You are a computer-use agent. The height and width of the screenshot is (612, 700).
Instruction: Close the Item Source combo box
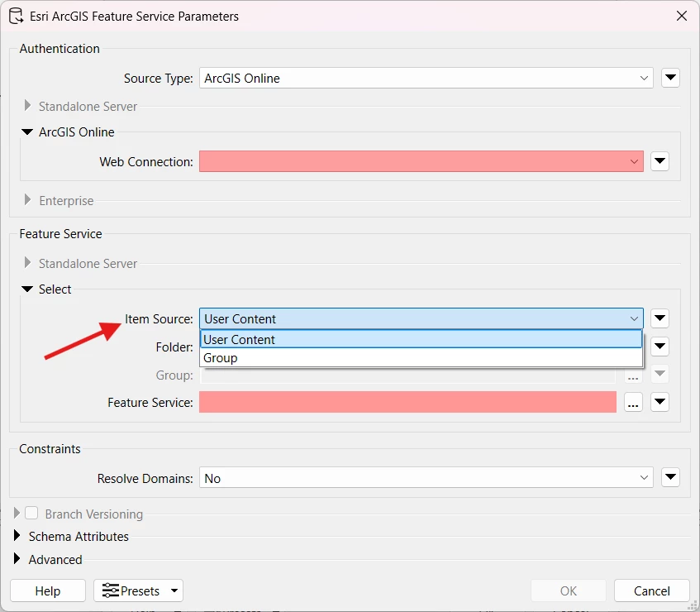421,318
